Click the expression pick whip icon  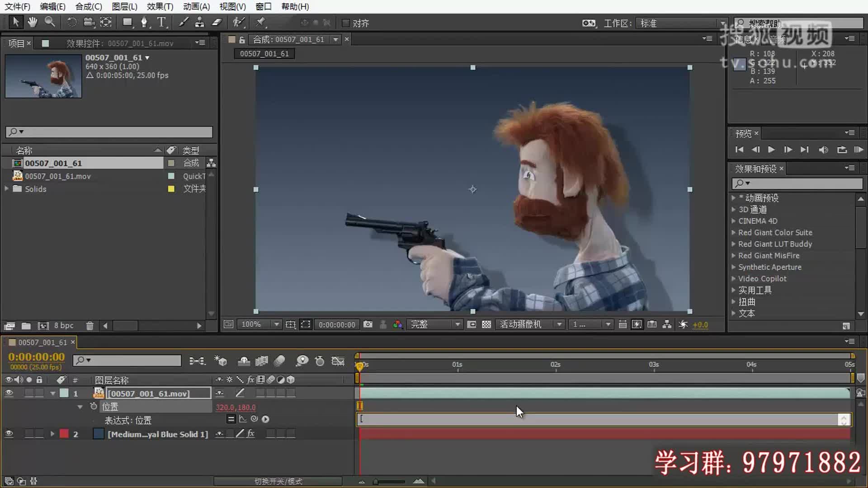(254, 419)
